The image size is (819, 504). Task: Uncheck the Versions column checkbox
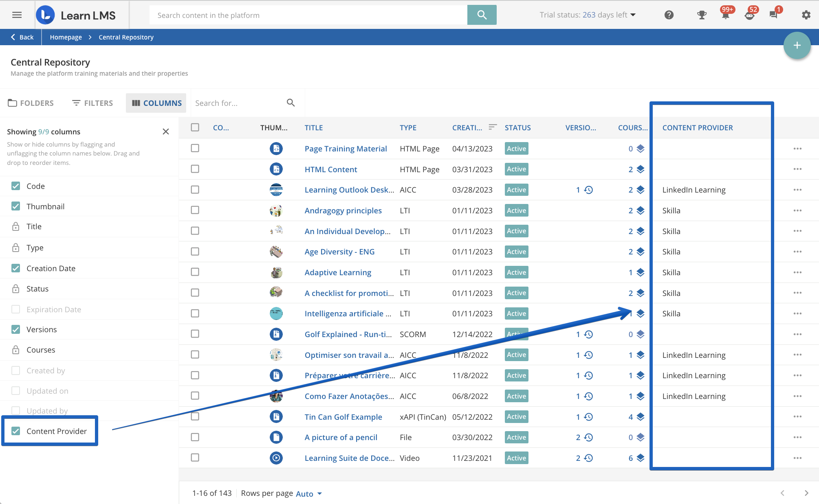(x=15, y=329)
